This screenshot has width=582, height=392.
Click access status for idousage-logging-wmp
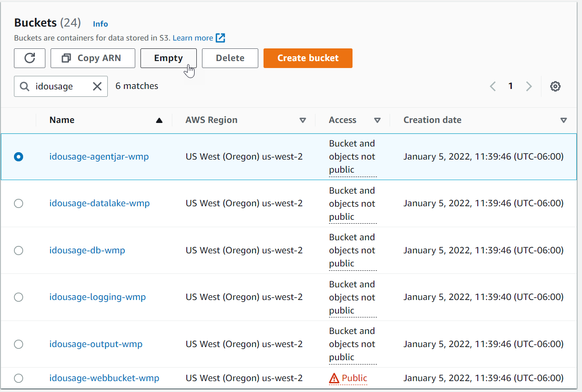click(352, 297)
